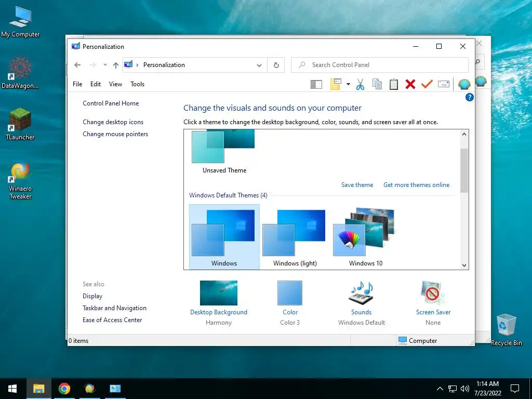Open the Winaero Tweaker desktop shortcut
532x399 pixels.
tap(20, 181)
